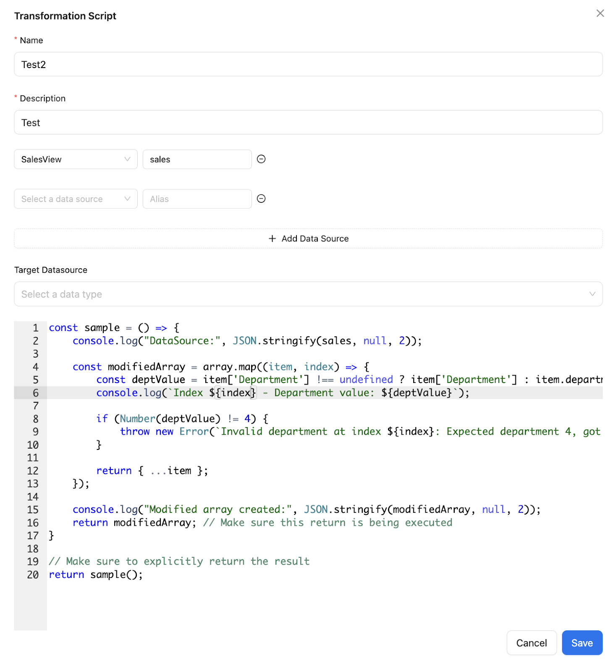
Task: Click 'return { ...item };' on line 12
Action: pos(152,471)
